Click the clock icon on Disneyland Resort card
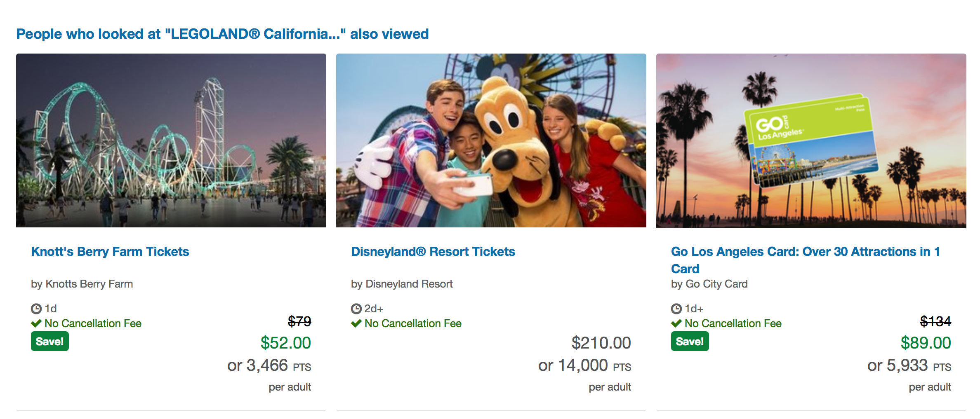The height and width of the screenshot is (419, 980). pos(356,309)
